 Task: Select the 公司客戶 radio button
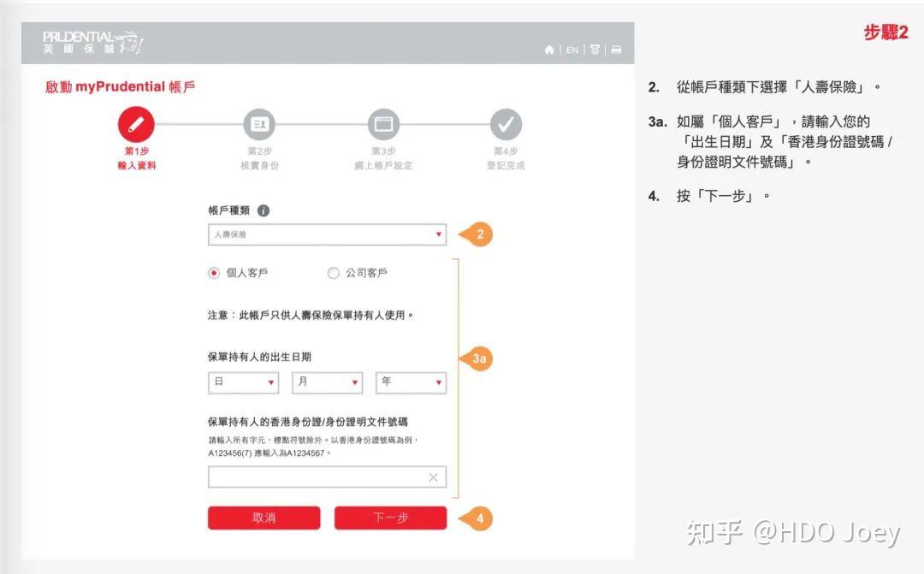click(334, 273)
